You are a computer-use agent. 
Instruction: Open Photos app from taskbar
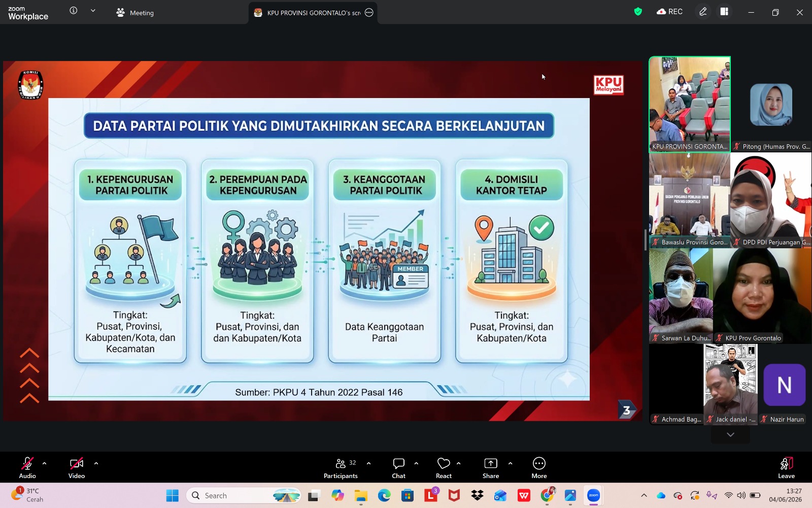click(x=570, y=495)
